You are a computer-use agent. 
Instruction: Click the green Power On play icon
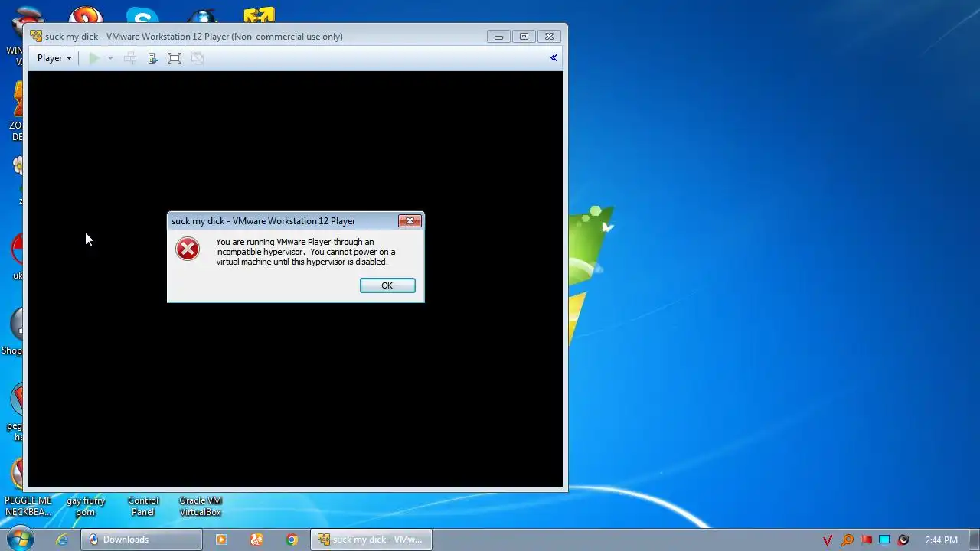click(93, 58)
